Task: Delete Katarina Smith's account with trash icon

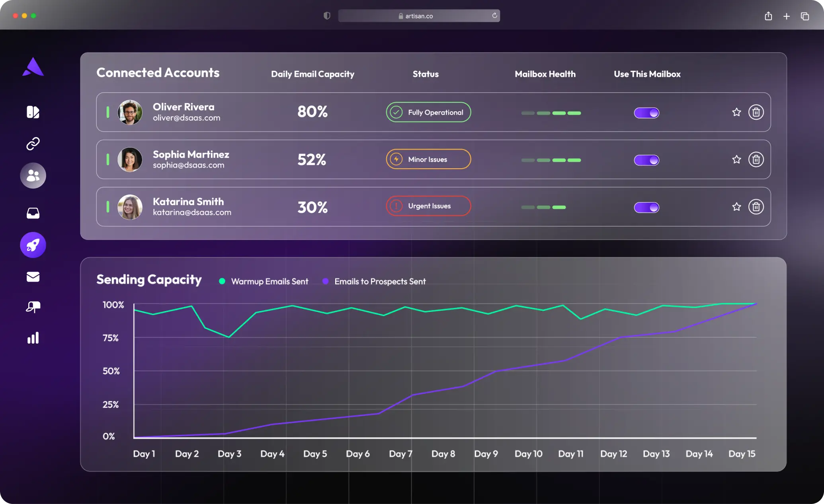Action: point(756,207)
